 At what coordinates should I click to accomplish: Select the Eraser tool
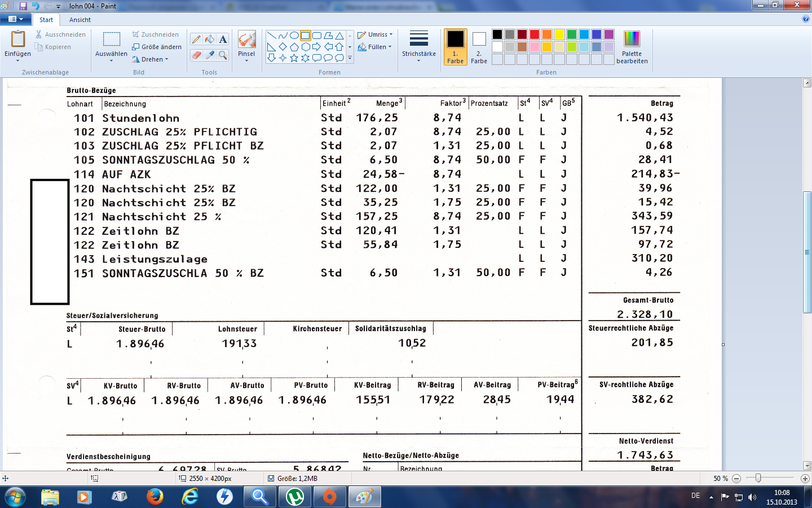196,55
